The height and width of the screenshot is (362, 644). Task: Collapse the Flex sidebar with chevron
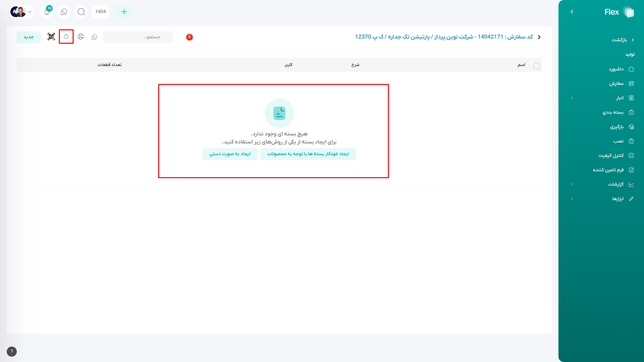572,12
